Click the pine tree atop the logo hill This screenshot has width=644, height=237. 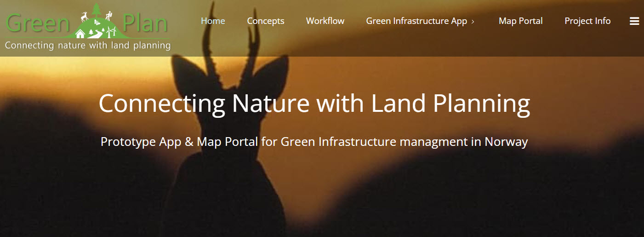point(96,11)
